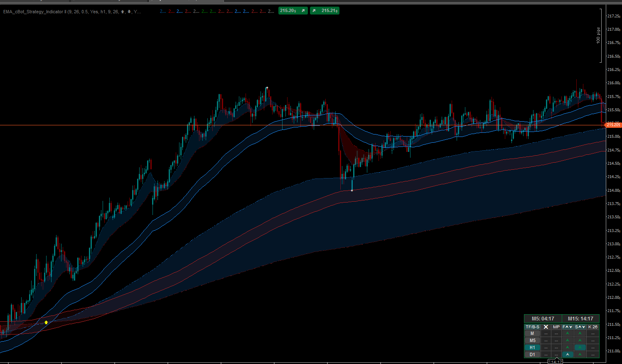Click the 211.00 label on the price axis
The width and height of the screenshot is (622, 364).
pos(614,351)
